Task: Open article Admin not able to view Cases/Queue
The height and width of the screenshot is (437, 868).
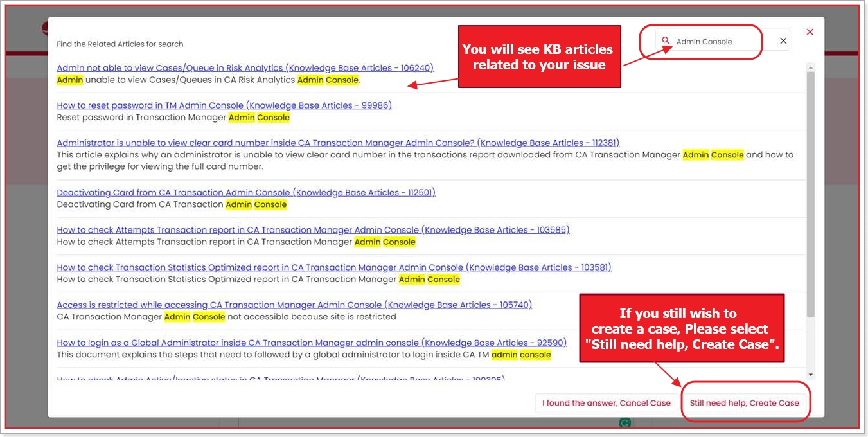Action: click(x=245, y=68)
